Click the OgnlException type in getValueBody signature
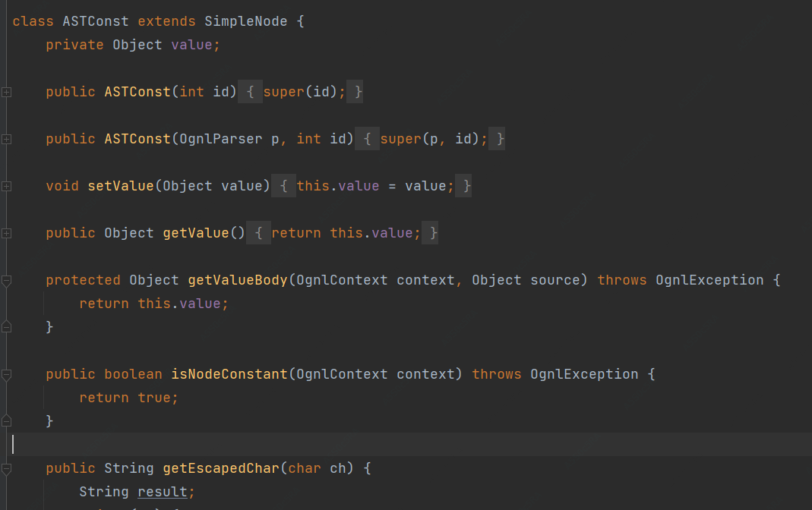Viewport: 812px width, 510px height. click(x=709, y=280)
